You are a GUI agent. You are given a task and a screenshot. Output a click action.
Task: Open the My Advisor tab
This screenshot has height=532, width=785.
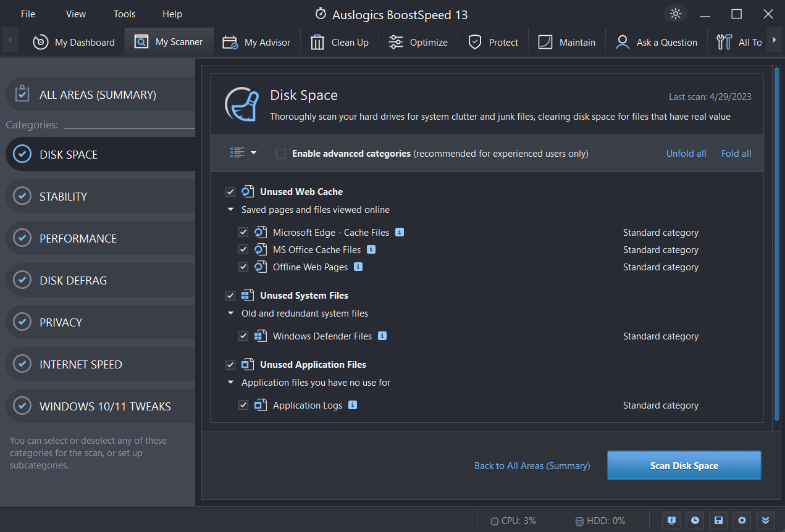click(256, 42)
